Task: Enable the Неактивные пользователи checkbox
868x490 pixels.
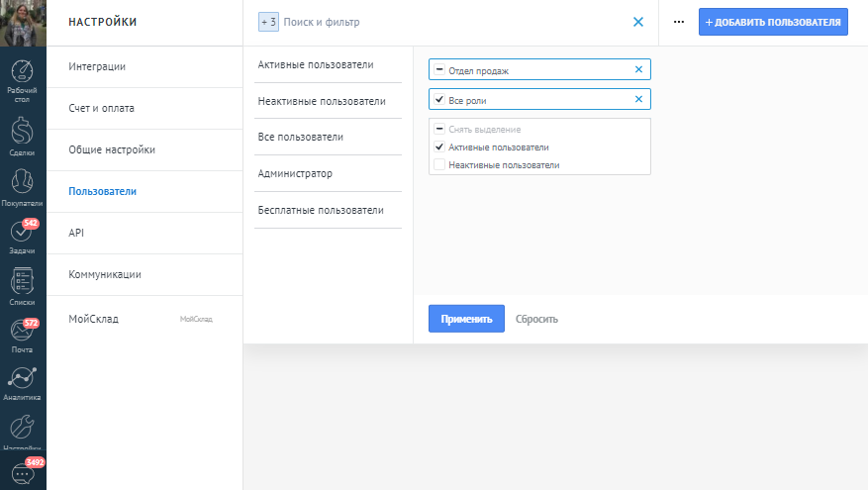Action: [x=439, y=165]
